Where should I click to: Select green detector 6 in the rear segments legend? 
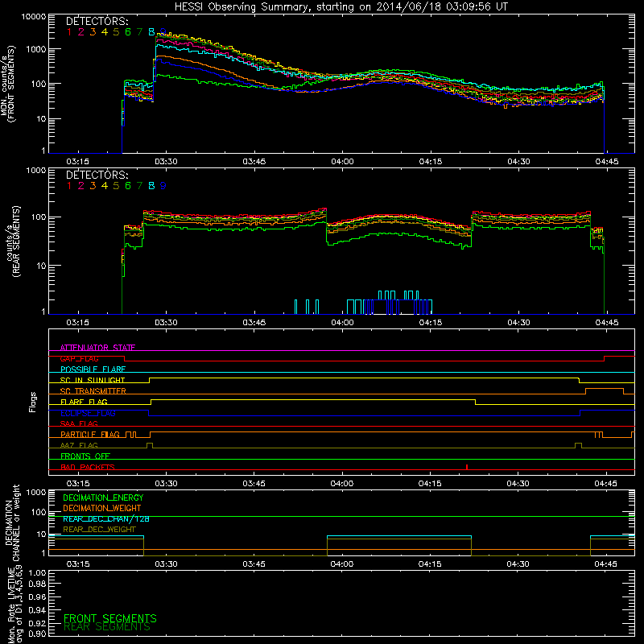[x=128, y=186]
